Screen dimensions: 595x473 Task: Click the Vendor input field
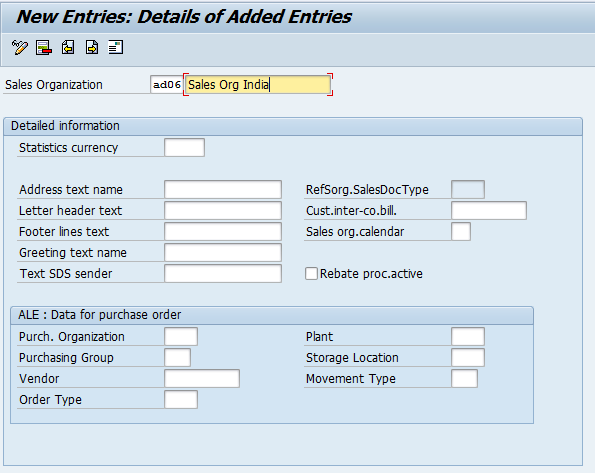click(202, 378)
